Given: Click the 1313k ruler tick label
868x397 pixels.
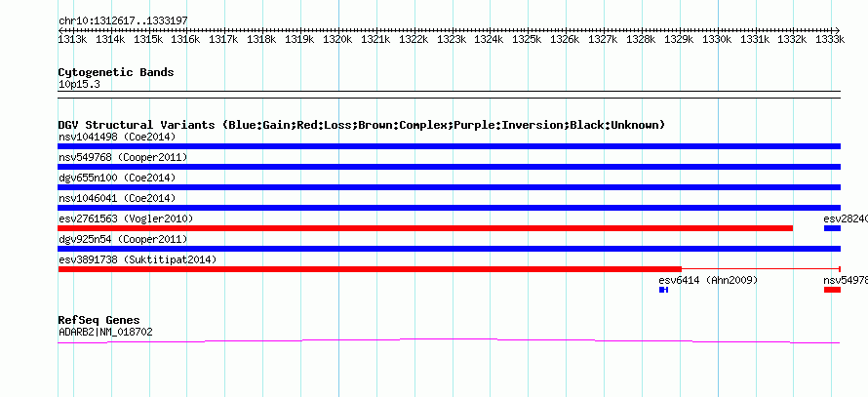Looking at the screenshot, I should (72, 39).
